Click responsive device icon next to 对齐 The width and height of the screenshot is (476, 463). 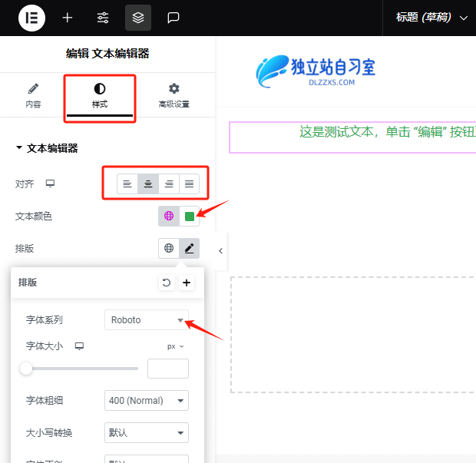50,184
